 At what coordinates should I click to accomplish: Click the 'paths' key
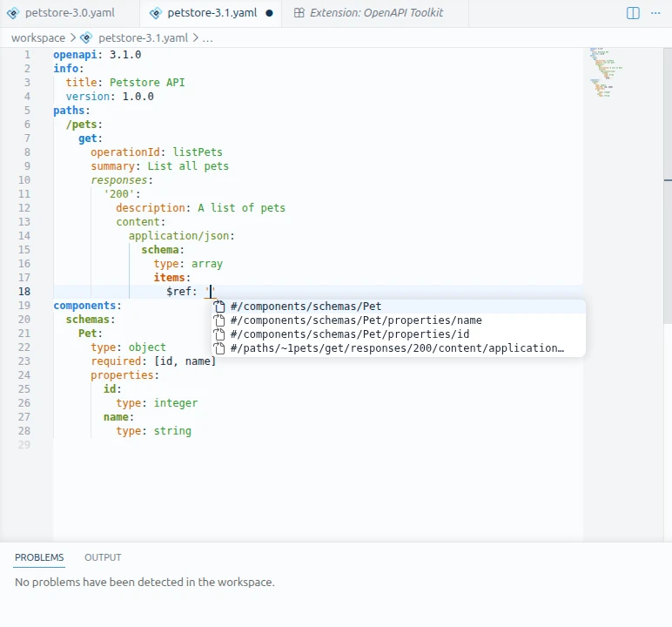pyautogui.click(x=69, y=111)
